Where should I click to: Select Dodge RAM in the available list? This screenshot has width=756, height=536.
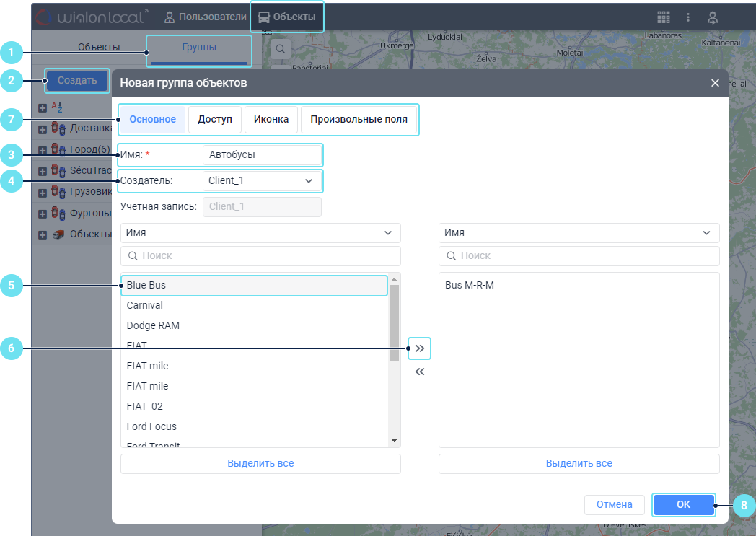click(x=153, y=325)
